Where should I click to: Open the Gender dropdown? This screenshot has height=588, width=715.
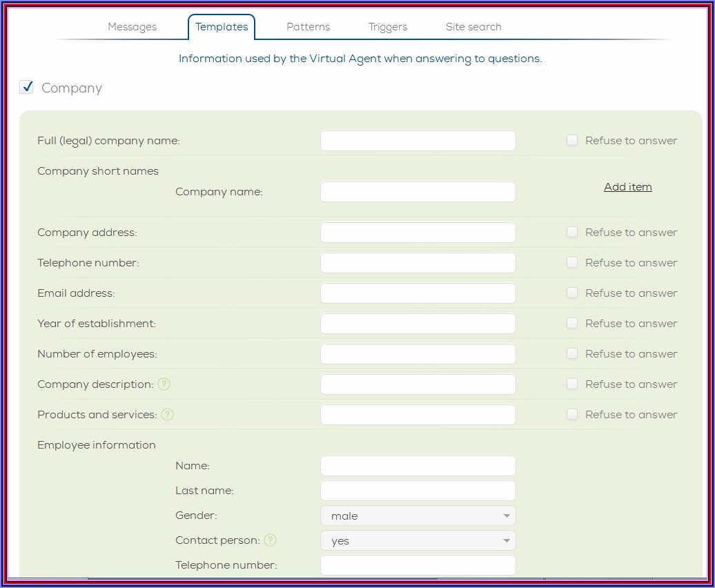[x=418, y=516]
